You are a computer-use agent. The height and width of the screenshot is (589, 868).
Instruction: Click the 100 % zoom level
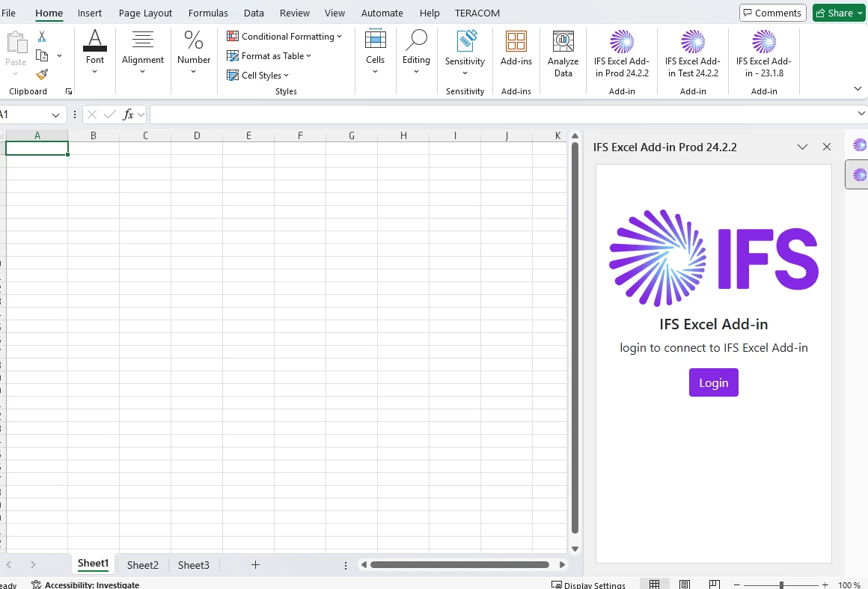tap(849, 585)
